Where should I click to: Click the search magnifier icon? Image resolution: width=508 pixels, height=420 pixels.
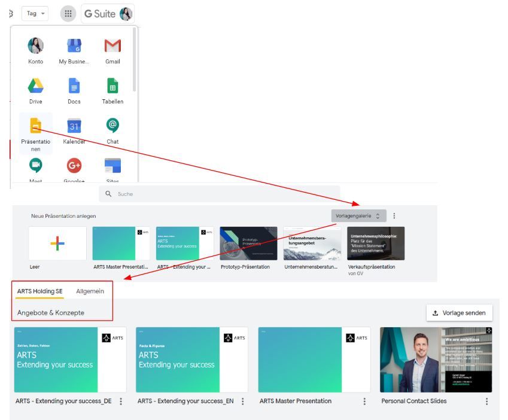[108, 194]
